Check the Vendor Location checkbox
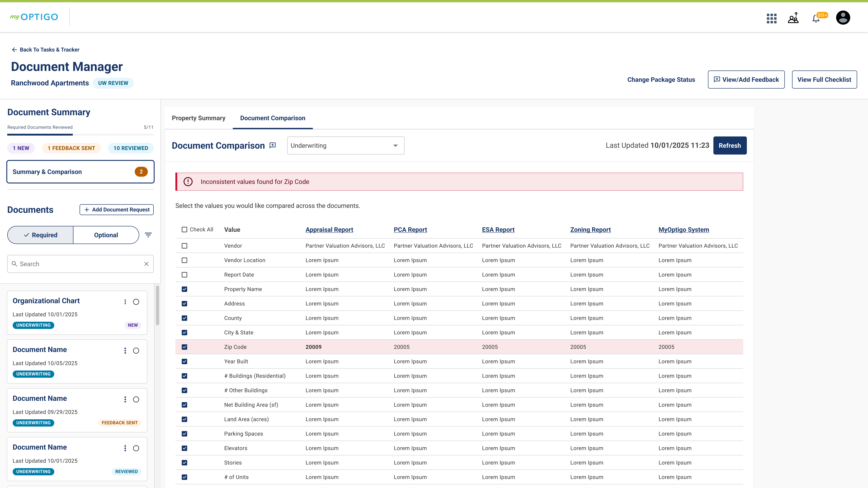This screenshot has width=868, height=488. 184,260
